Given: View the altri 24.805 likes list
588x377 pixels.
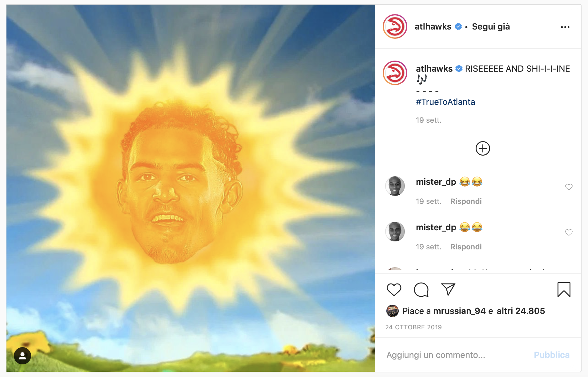Looking at the screenshot, I should 521,311.
